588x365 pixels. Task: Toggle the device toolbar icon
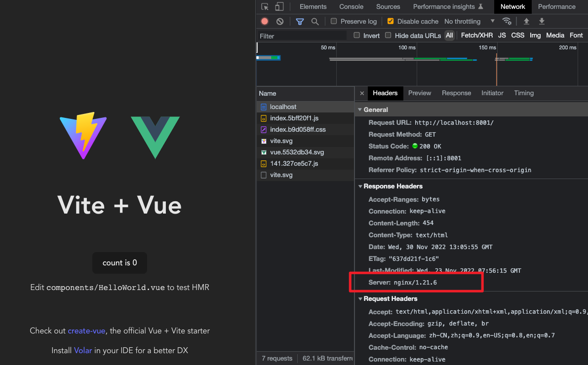point(279,7)
